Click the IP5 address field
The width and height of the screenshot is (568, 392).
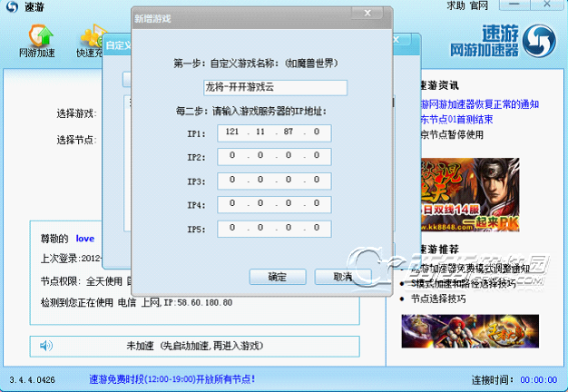[274, 229]
